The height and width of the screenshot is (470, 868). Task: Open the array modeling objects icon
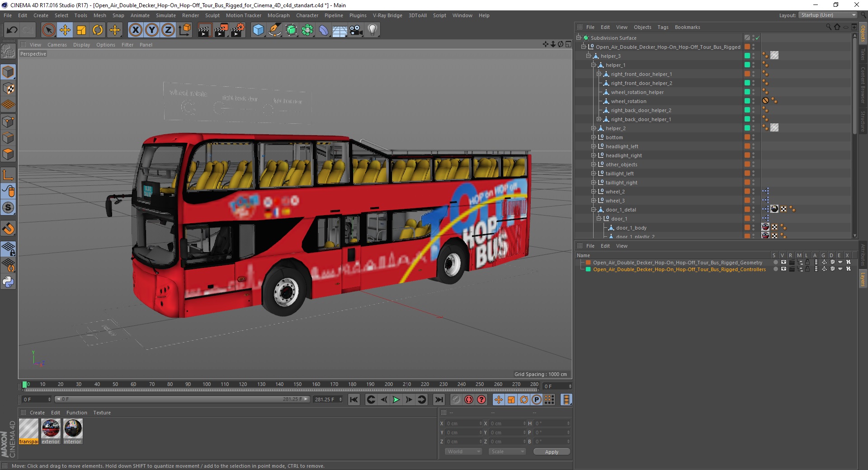tap(307, 30)
